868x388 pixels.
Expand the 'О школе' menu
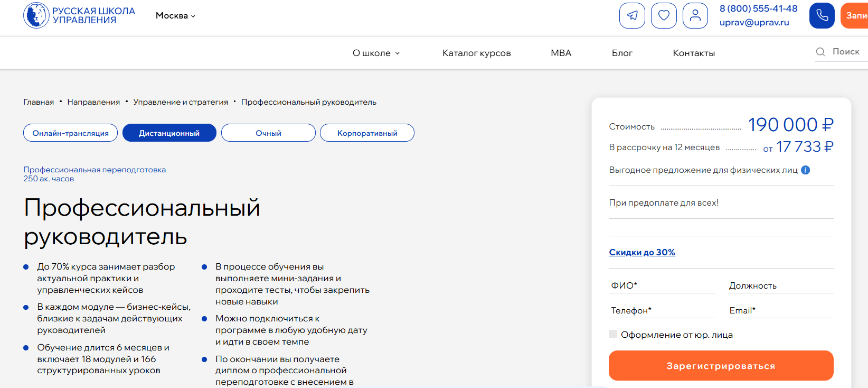(376, 53)
